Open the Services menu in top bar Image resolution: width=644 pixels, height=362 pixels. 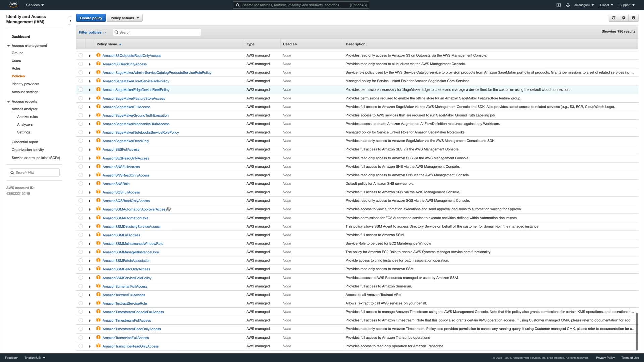(35, 5)
